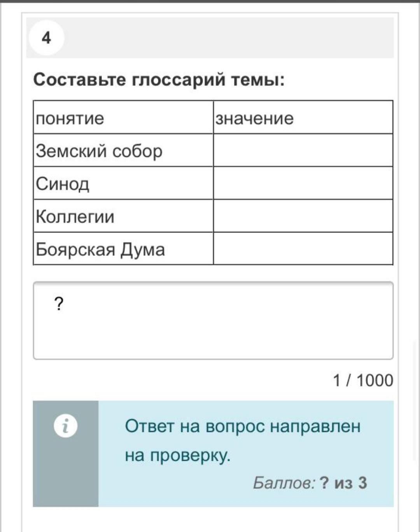Click the question number 4 badge
This screenshot has height=532, width=420.
(x=46, y=38)
